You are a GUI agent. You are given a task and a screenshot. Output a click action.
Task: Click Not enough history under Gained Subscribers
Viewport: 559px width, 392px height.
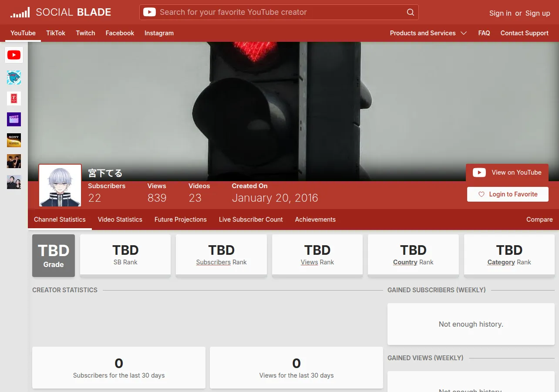(471, 324)
